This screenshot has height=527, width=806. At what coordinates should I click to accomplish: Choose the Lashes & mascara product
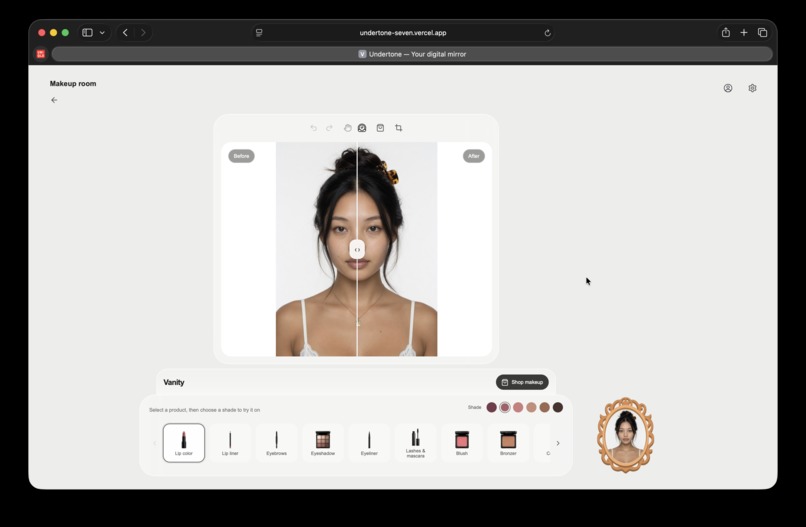[415, 443]
